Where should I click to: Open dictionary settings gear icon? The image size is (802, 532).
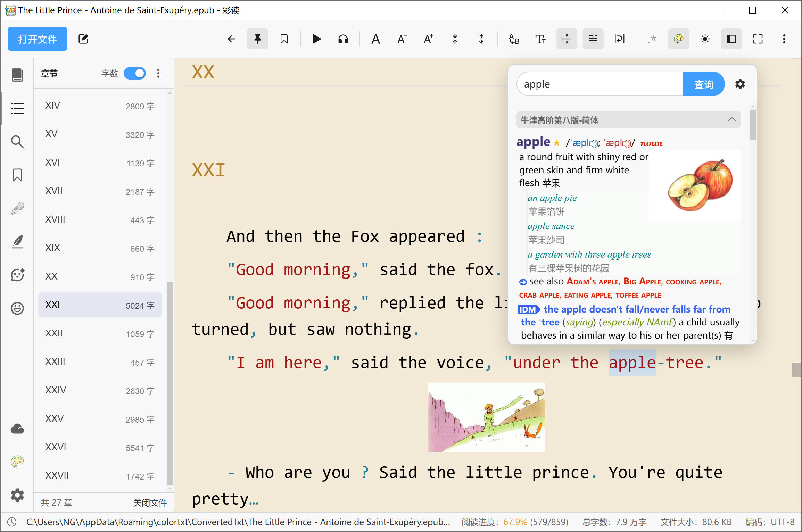[x=740, y=84]
